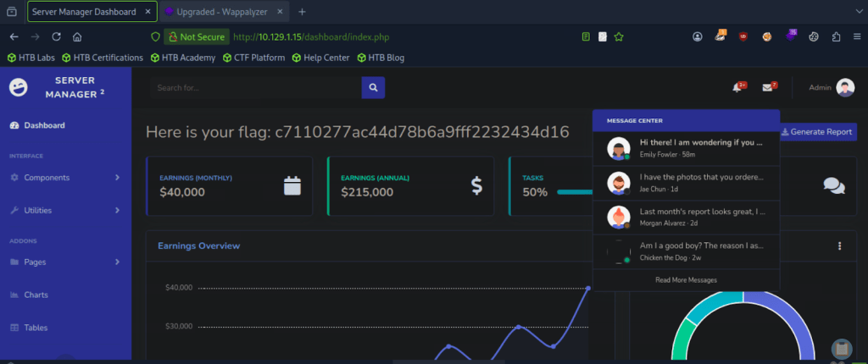Click the Server Manager smiley logo
868x364 pixels.
point(18,86)
